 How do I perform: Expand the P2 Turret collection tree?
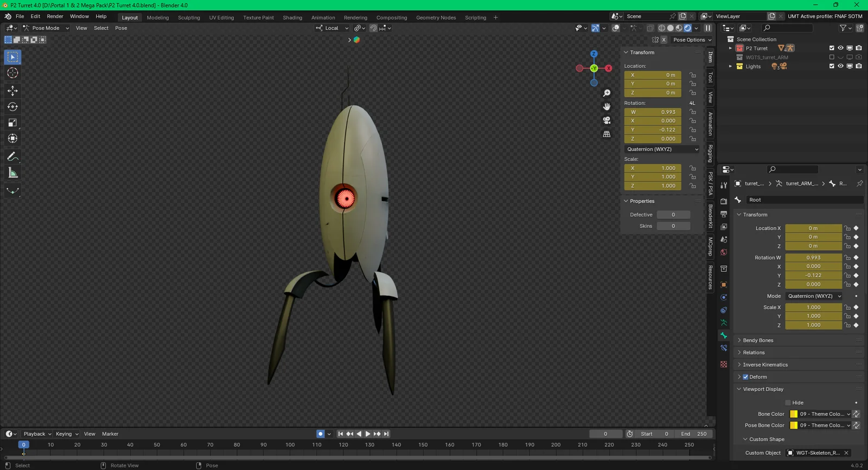tap(730, 48)
